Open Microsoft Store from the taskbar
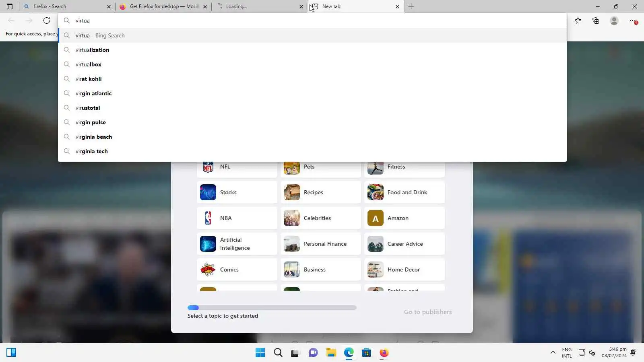This screenshot has height=362, width=644. (x=366, y=353)
